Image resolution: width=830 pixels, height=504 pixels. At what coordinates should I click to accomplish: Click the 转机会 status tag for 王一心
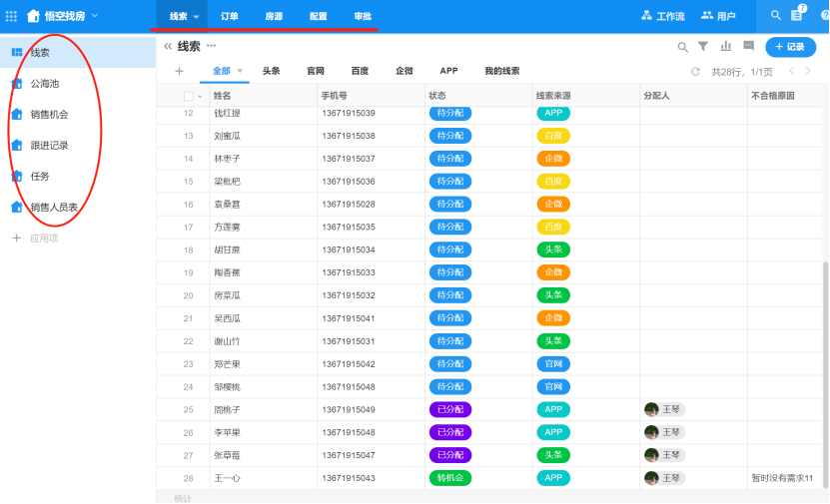pyautogui.click(x=449, y=478)
